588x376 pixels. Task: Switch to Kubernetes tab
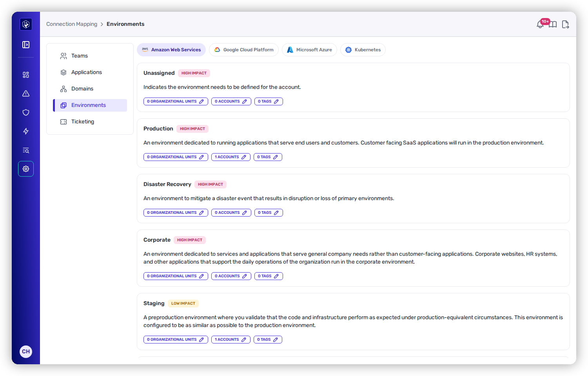pos(363,50)
